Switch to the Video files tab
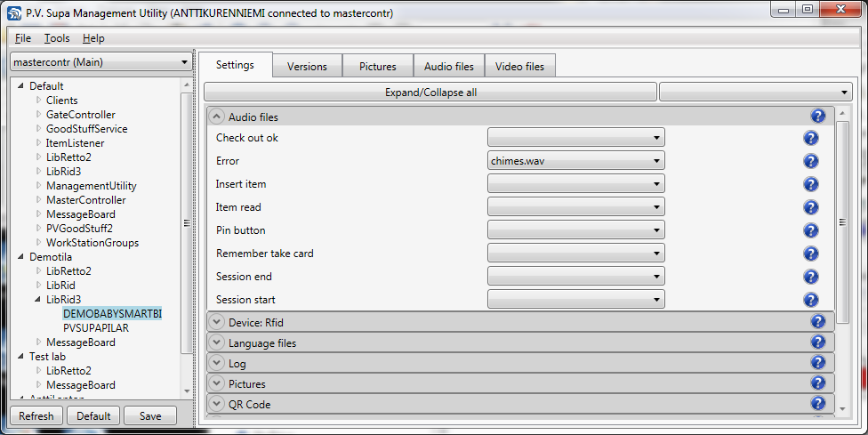The image size is (868, 435). pos(520,67)
